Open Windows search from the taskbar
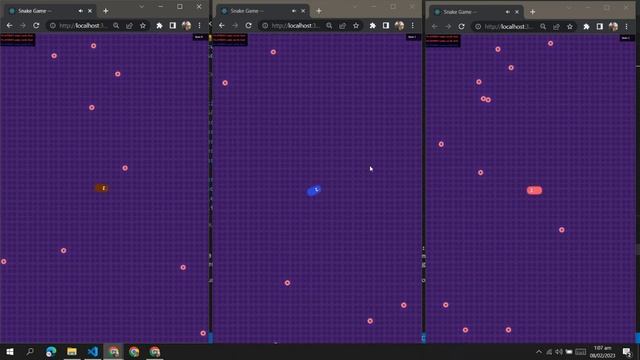The height and width of the screenshot is (360, 640). click(x=30, y=351)
